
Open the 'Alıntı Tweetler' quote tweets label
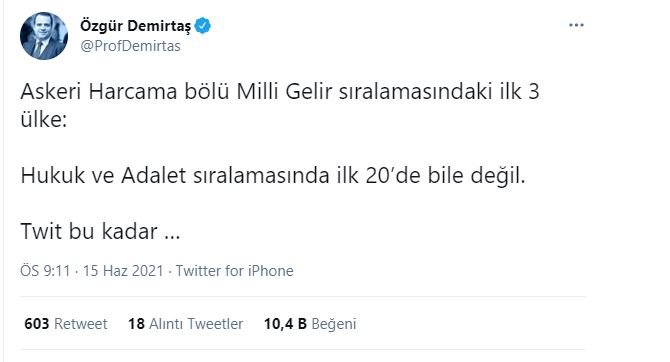point(196,324)
